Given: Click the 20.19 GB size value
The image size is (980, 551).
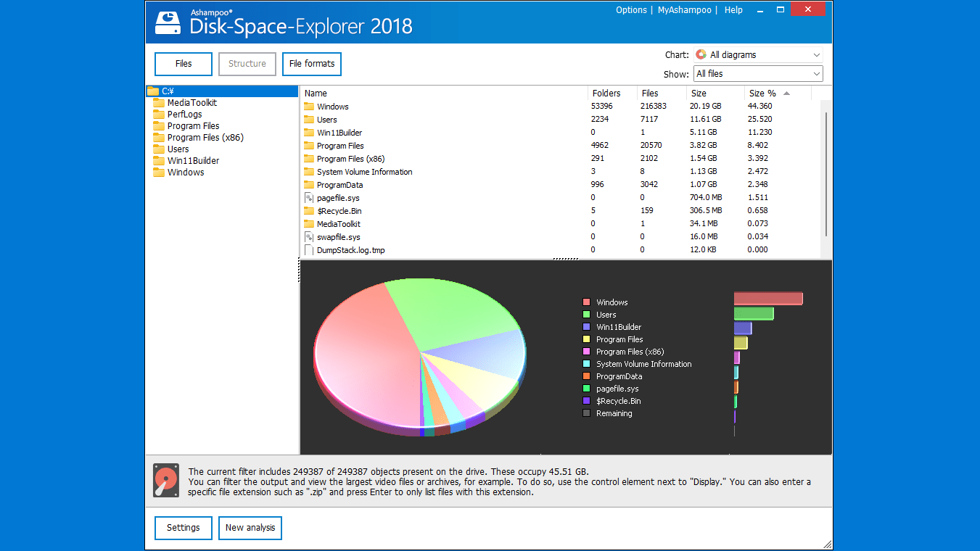Looking at the screenshot, I should (x=706, y=107).
